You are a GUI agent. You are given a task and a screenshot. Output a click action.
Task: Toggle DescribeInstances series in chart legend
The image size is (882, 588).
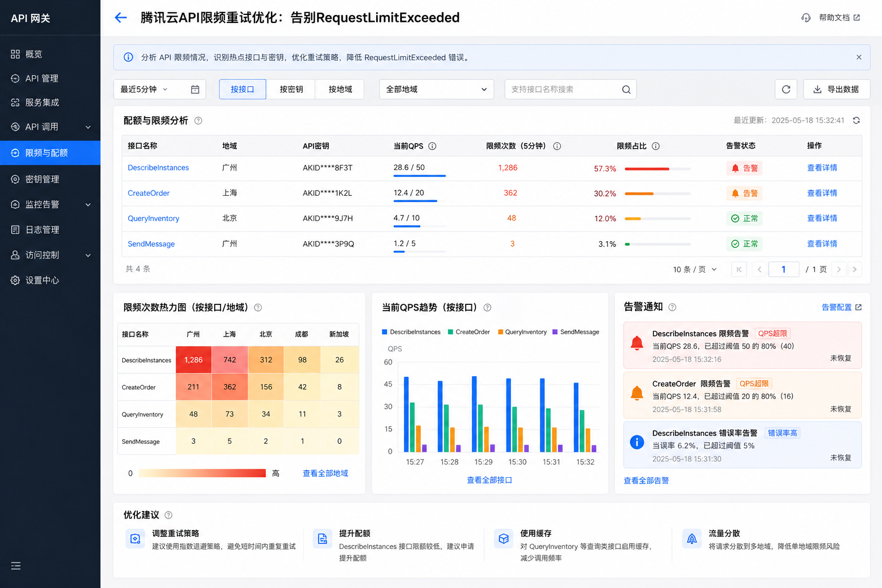(411, 332)
